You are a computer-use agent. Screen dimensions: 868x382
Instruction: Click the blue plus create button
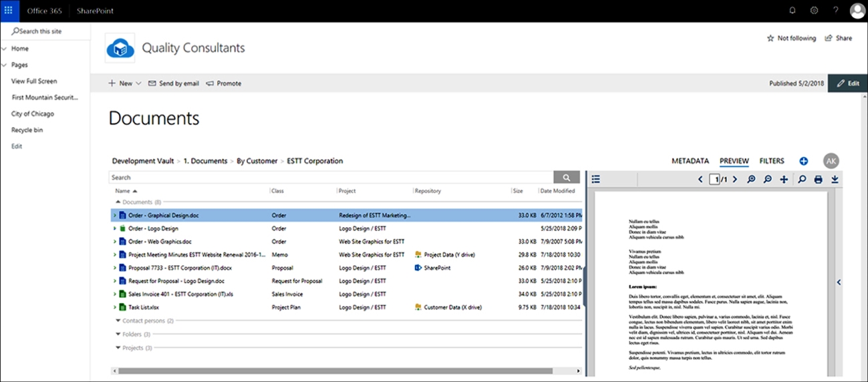(x=803, y=161)
